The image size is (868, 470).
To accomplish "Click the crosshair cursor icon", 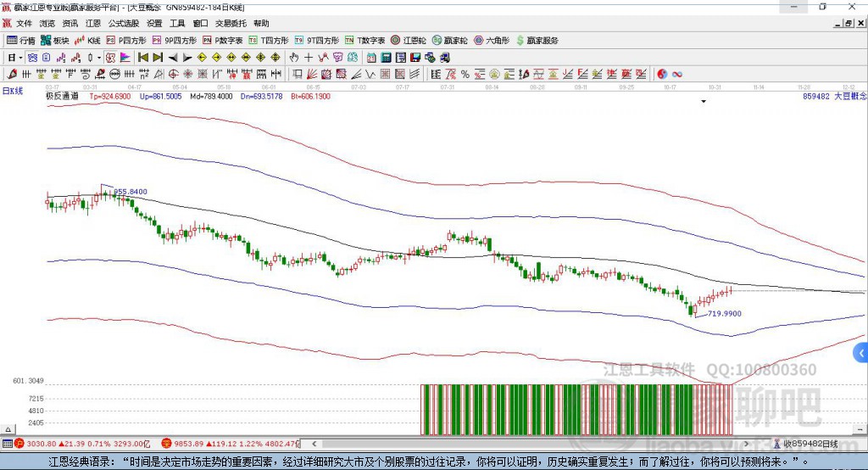I will (x=309, y=58).
